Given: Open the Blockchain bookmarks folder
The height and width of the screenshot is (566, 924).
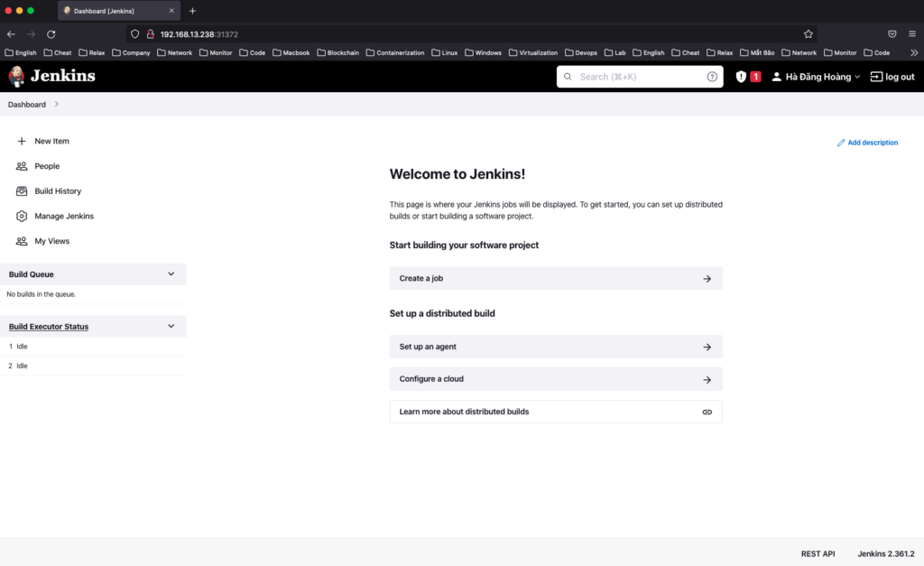Looking at the screenshot, I should coord(338,52).
